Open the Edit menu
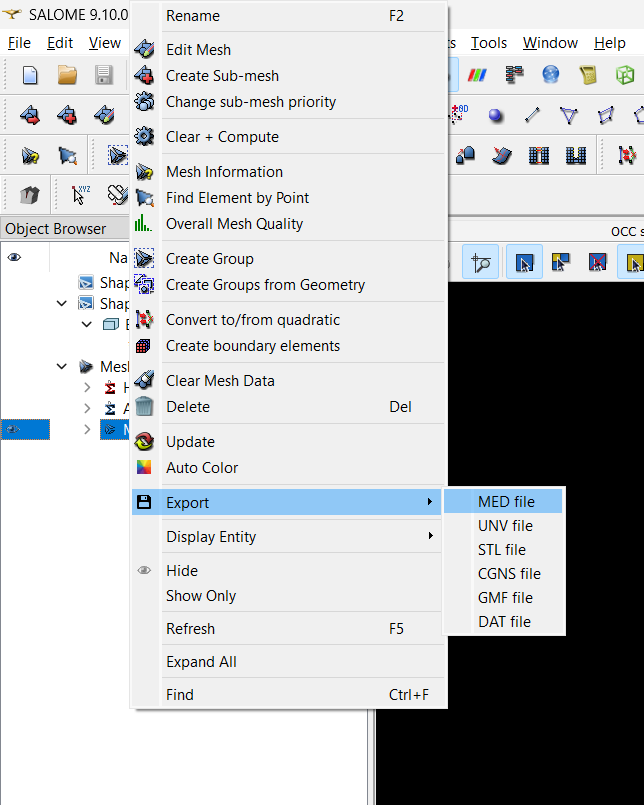The height and width of the screenshot is (805, 644). (60, 43)
